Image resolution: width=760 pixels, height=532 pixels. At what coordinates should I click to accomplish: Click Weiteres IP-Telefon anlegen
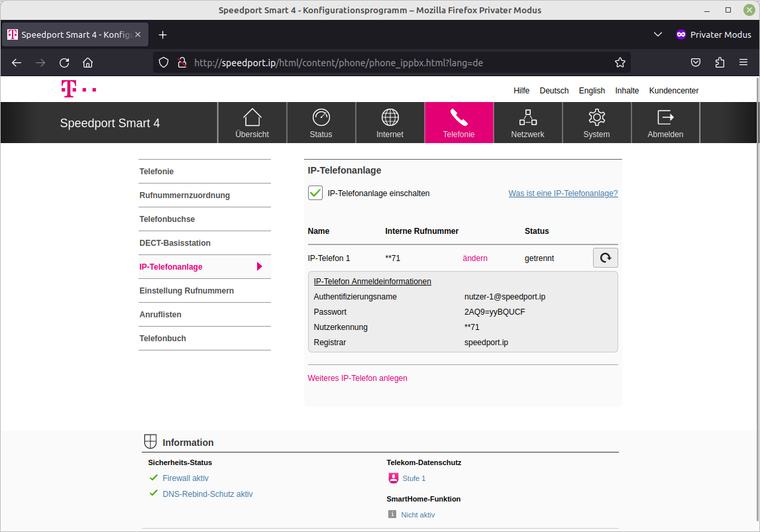(x=357, y=378)
